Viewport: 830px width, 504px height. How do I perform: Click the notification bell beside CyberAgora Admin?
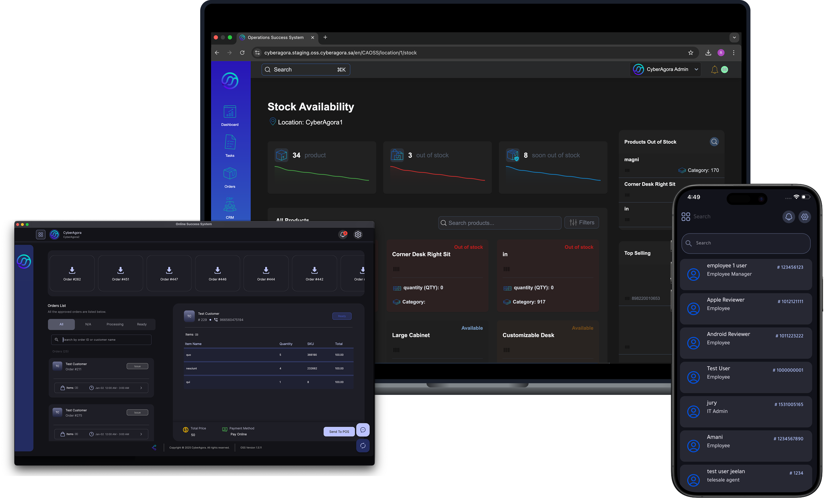714,70
